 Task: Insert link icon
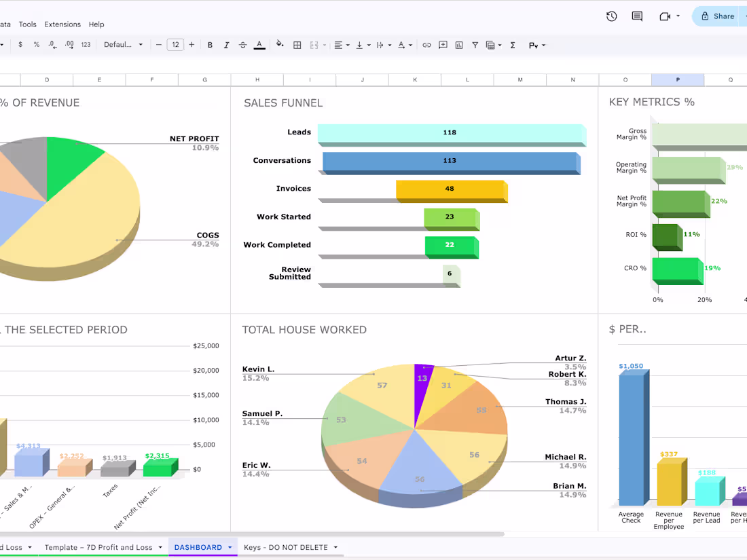coord(426,45)
